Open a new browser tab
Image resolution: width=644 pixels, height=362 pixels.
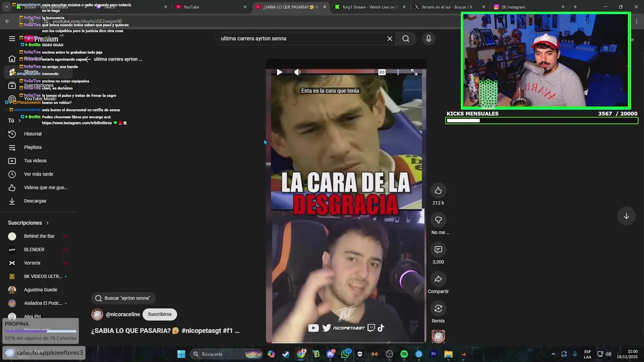pos(575,7)
